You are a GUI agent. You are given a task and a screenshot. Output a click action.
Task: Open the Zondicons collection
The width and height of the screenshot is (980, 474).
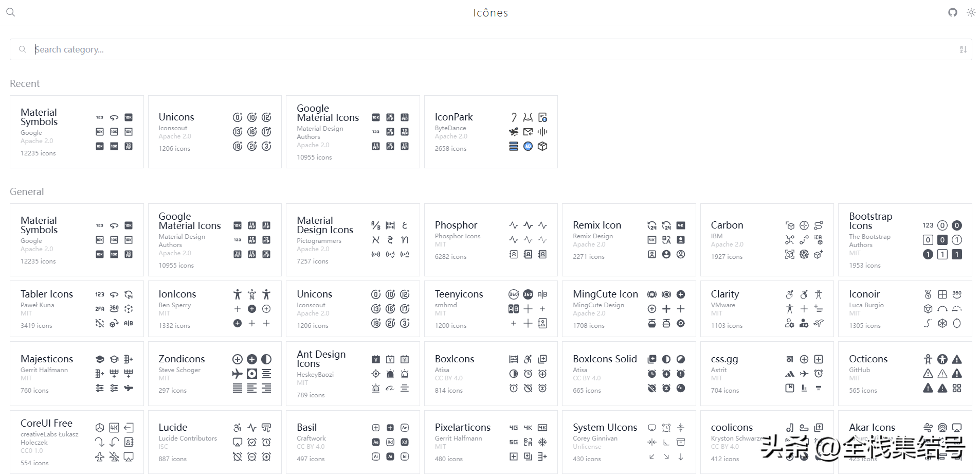215,374
